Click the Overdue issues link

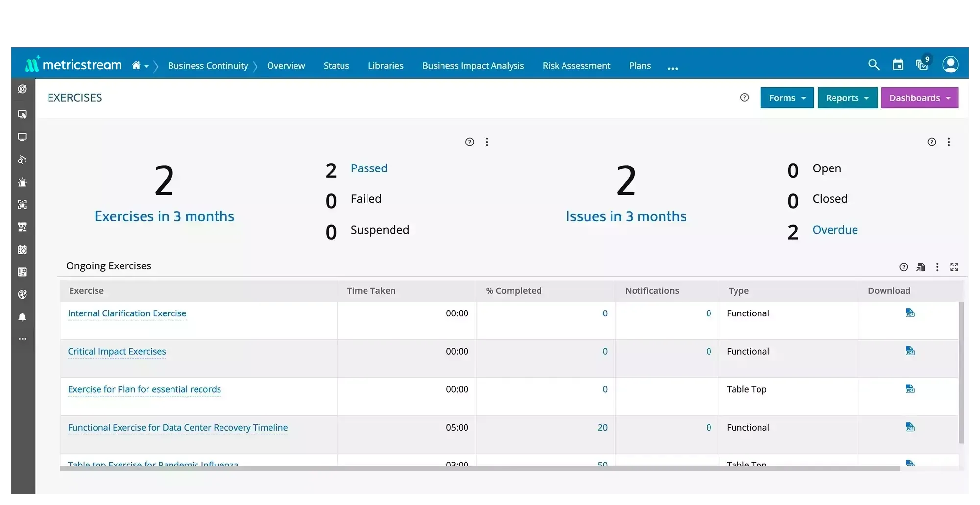[835, 230]
